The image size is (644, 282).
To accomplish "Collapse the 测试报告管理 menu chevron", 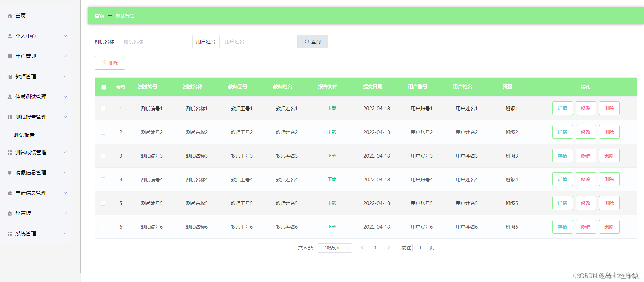I will [x=65, y=117].
